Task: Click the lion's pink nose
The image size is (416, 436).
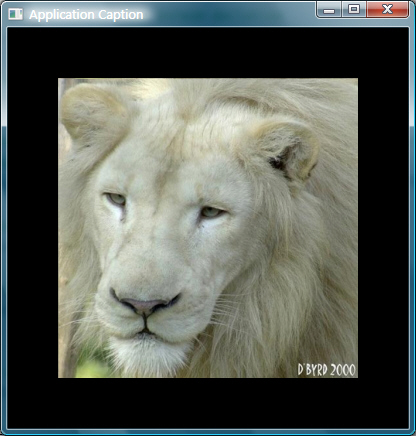Action: (145, 305)
